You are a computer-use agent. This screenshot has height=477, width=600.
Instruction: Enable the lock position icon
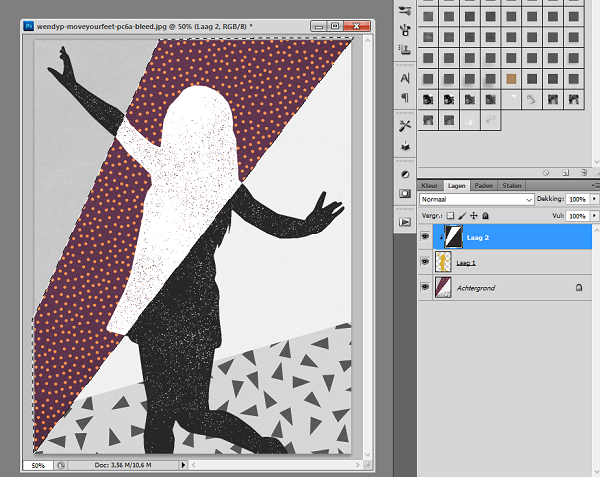point(474,215)
